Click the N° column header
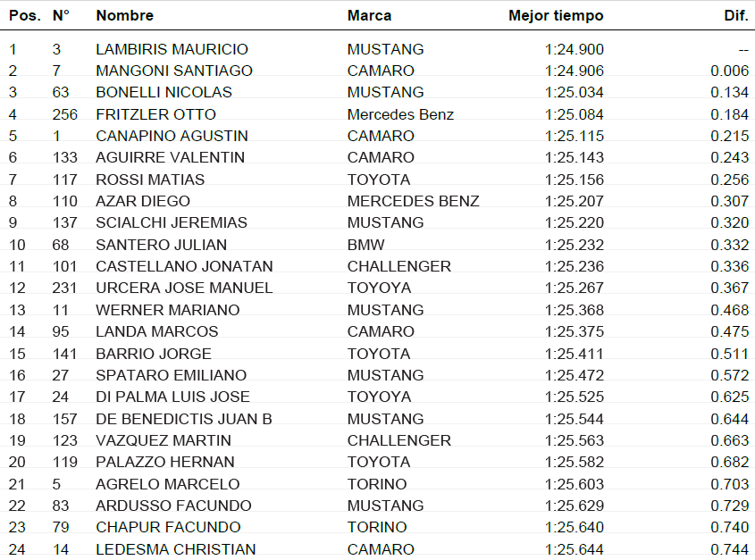This screenshot has height=560, width=755. (x=61, y=15)
